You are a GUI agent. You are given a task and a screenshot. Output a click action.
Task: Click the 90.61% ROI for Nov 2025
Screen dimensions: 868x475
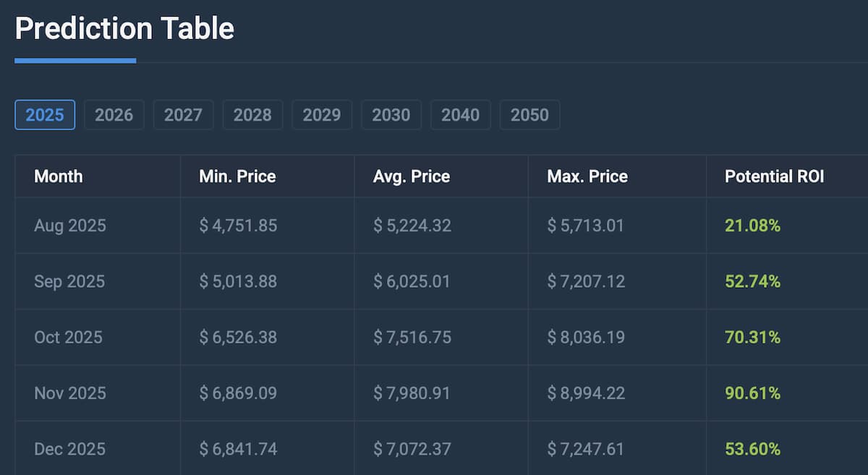click(x=752, y=393)
